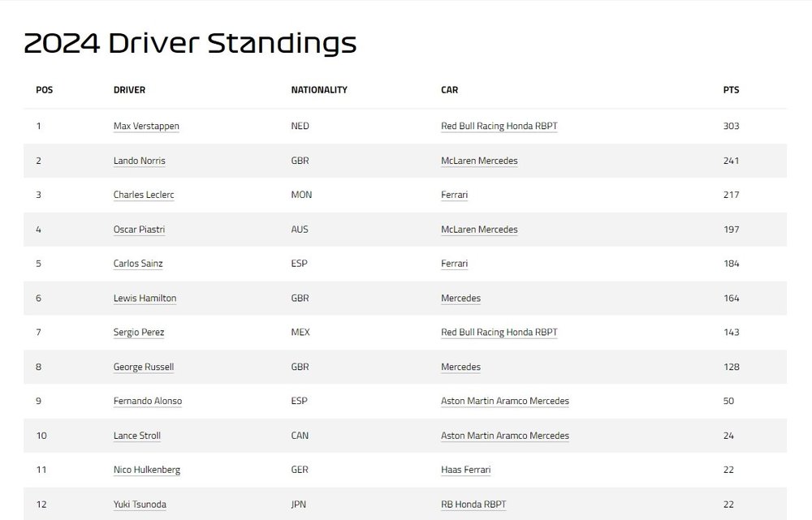
Task: Click Charles Leclerc name link
Action: pyautogui.click(x=144, y=195)
